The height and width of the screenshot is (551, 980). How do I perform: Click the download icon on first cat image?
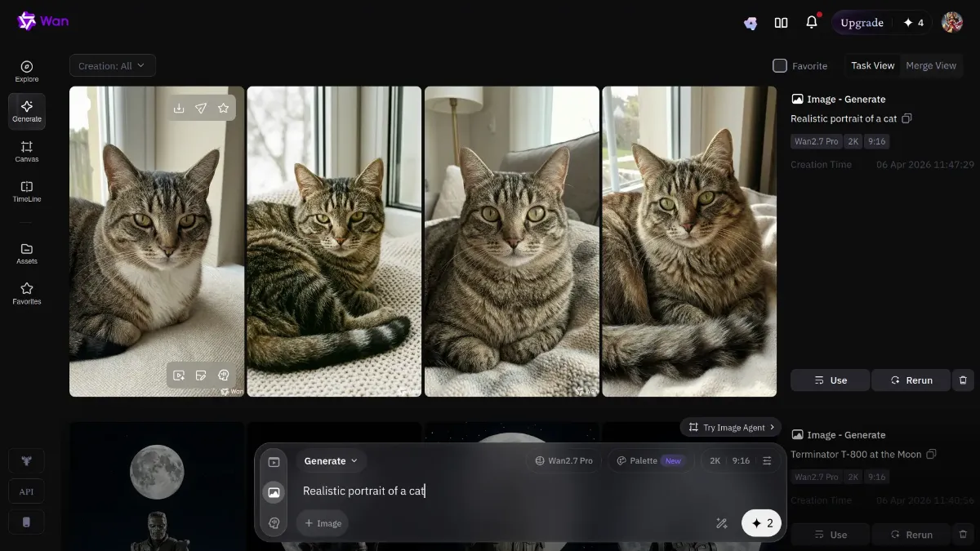(x=179, y=109)
